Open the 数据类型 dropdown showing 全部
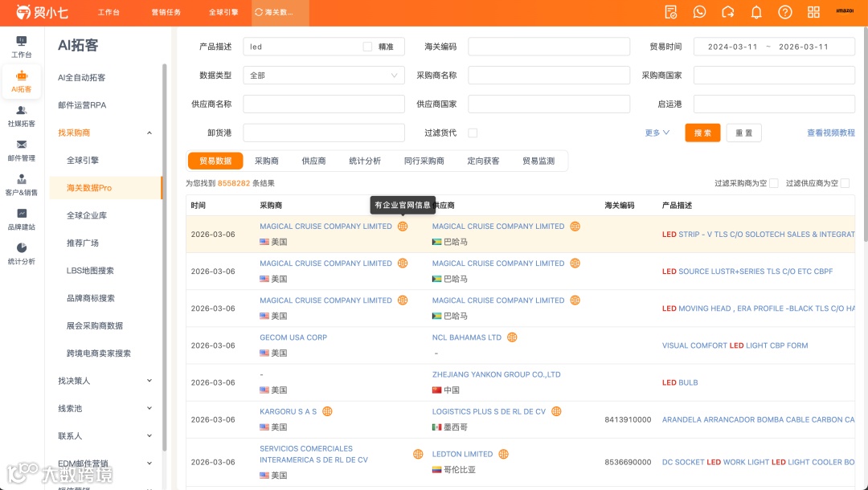Viewport: 868px width, 490px height. [324, 76]
